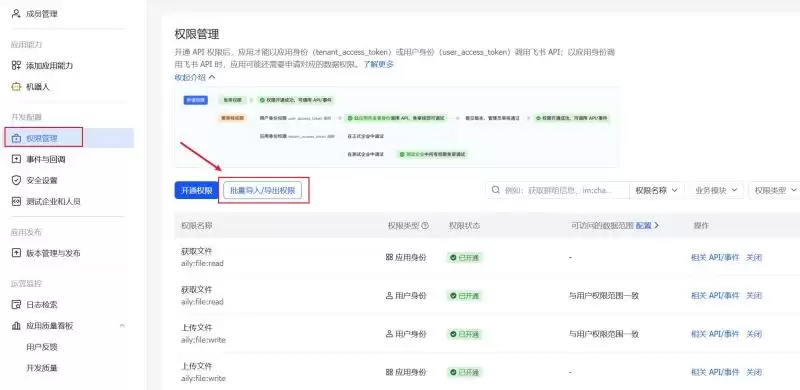Click the 测试企业和人员 icon
This screenshot has width=800, height=390.
click(x=16, y=201)
